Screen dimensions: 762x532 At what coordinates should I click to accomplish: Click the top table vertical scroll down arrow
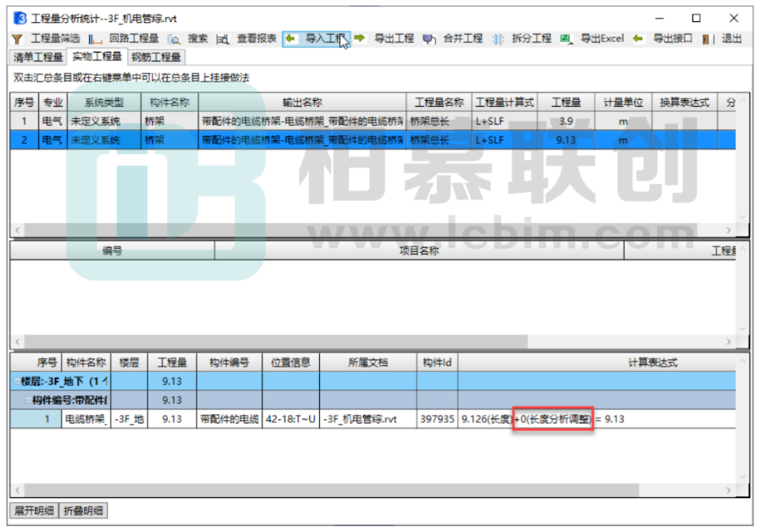742,216
